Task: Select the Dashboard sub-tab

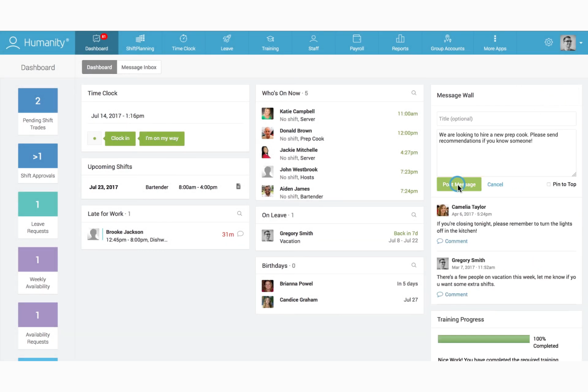Action: point(99,67)
